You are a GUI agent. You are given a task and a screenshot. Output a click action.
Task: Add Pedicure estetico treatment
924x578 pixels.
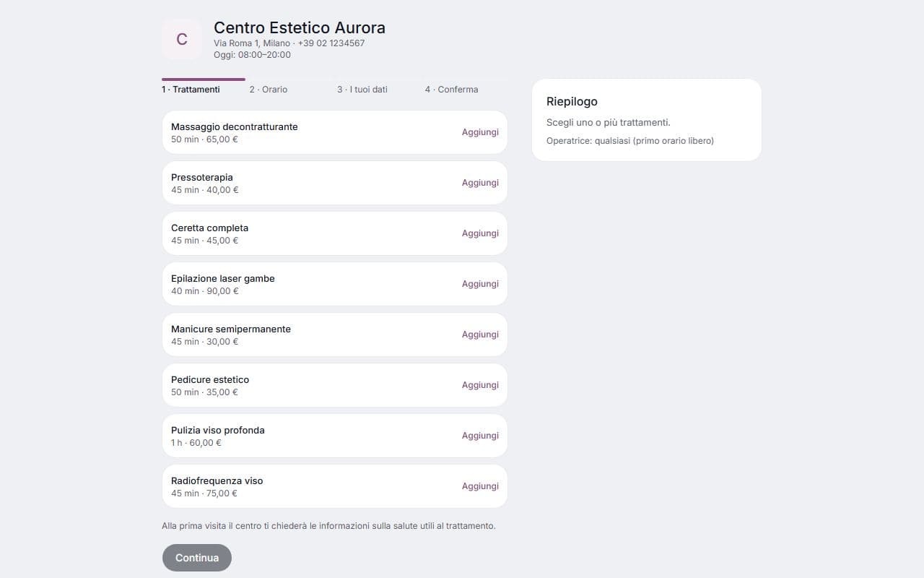point(480,385)
